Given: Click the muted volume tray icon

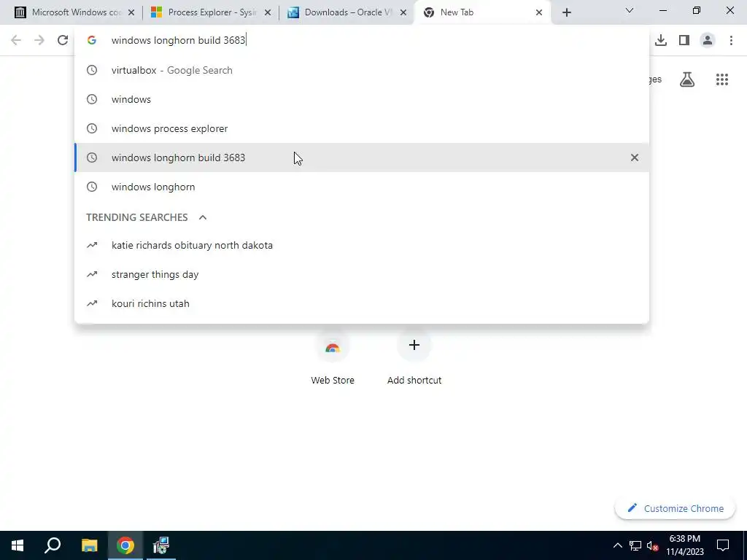Looking at the screenshot, I should (x=653, y=545).
